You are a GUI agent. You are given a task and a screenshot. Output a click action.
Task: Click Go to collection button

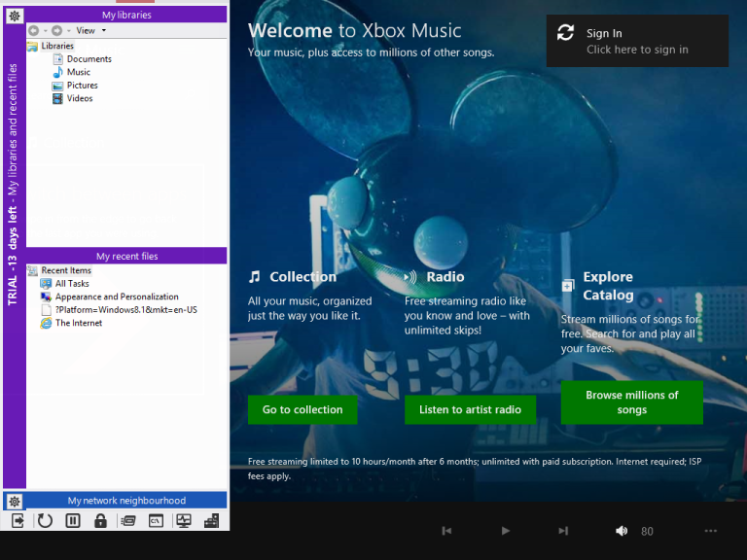(302, 409)
